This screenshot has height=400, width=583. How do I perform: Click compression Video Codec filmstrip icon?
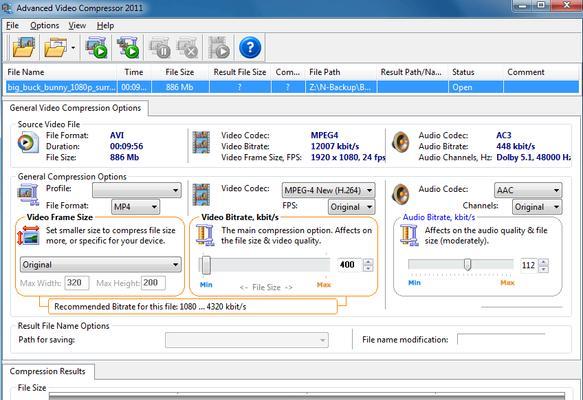click(x=201, y=195)
